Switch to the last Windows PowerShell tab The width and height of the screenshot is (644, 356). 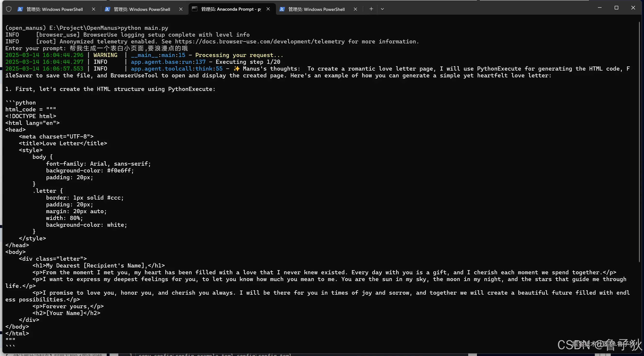(316, 9)
